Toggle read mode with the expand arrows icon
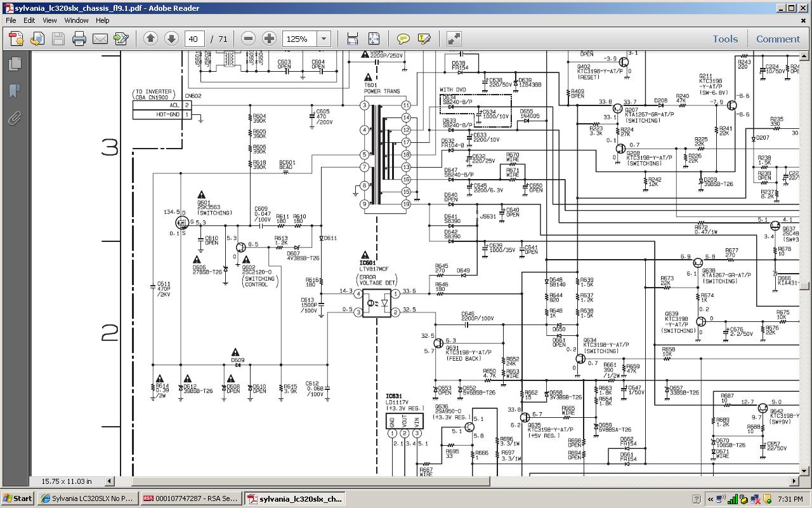The image size is (812, 508). [x=454, y=39]
